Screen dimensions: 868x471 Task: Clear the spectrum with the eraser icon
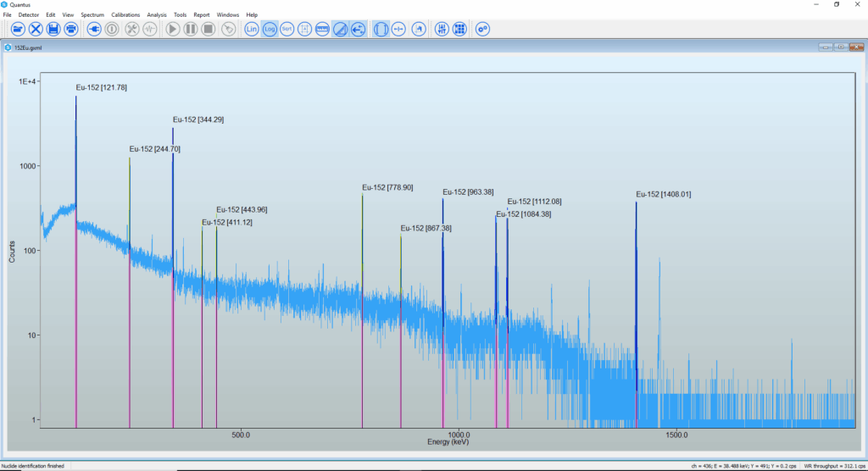228,30
